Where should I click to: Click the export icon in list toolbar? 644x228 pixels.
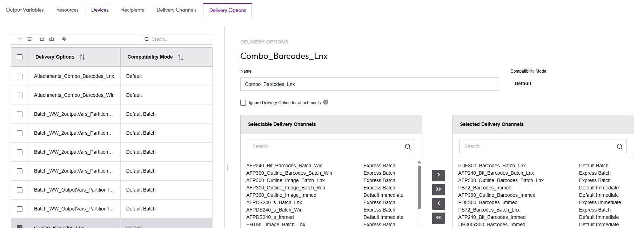coord(52,39)
